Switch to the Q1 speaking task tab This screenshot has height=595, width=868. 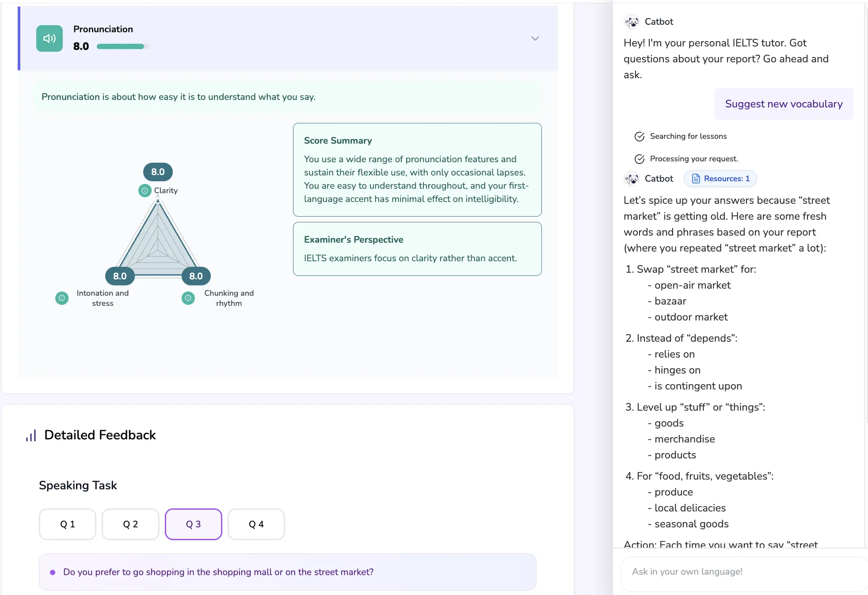(x=67, y=524)
